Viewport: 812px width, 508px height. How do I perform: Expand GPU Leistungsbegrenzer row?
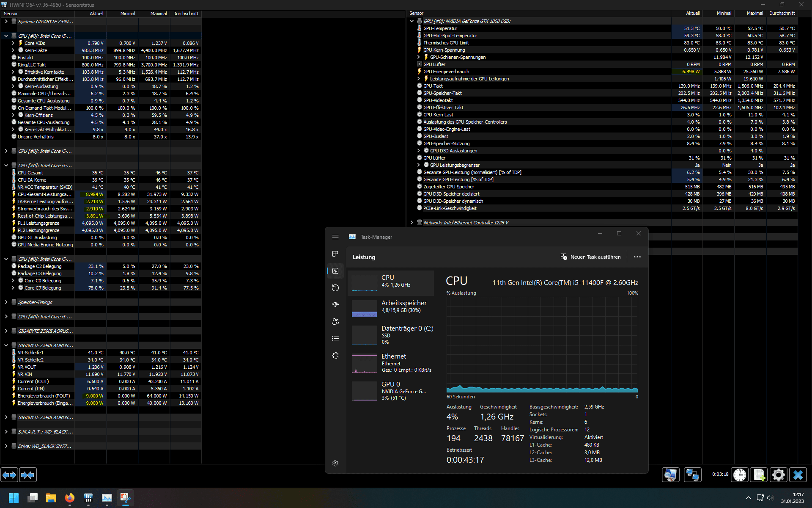[419, 165]
